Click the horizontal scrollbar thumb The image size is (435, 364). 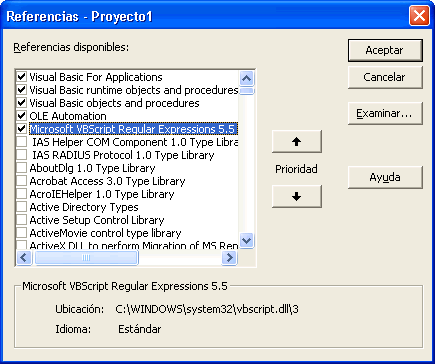86,258
